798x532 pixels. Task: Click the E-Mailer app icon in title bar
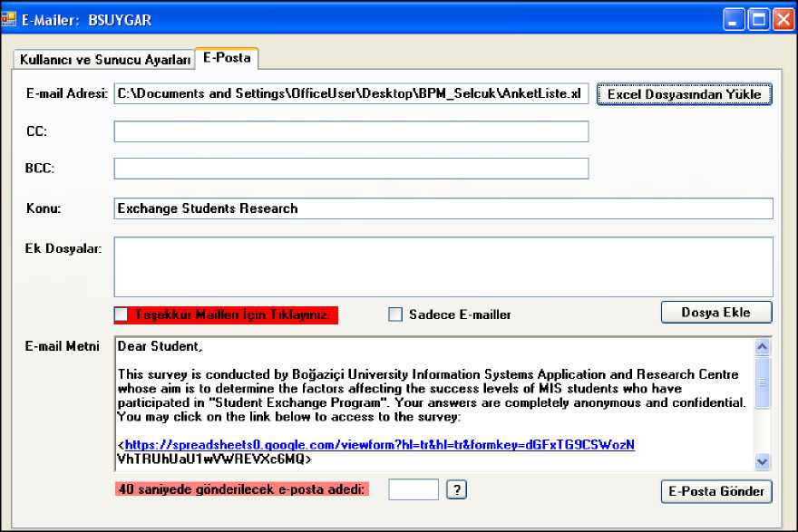[x=10, y=19]
